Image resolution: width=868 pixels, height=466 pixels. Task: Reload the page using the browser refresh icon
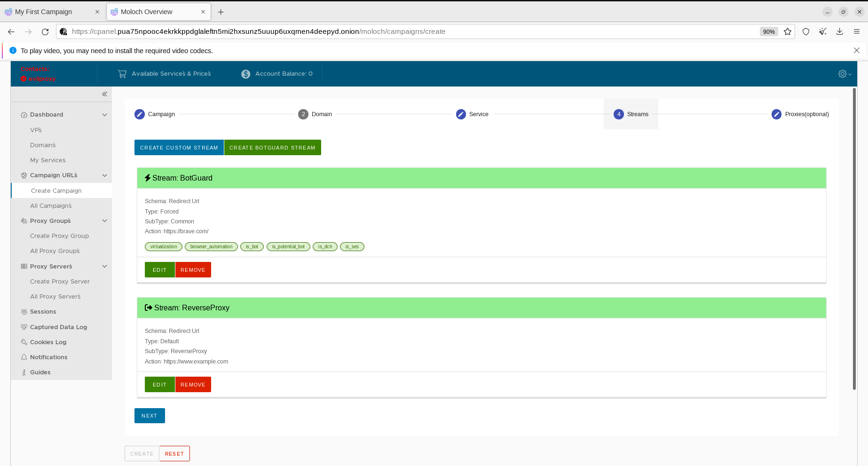pos(45,32)
